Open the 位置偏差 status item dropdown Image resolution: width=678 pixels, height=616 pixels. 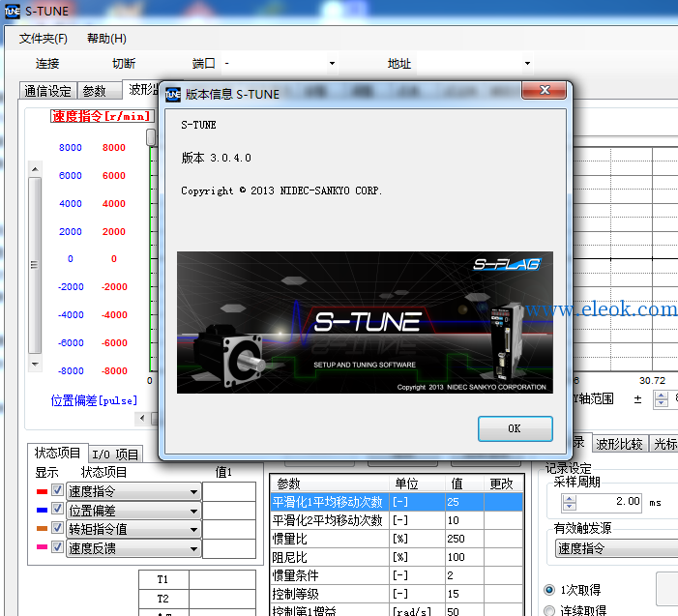click(x=133, y=511)
